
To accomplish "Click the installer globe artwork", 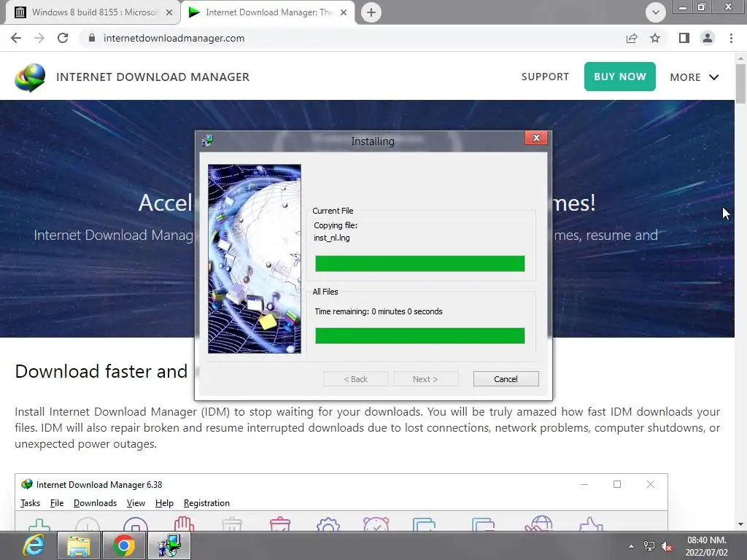I will [x=255, y=259].
